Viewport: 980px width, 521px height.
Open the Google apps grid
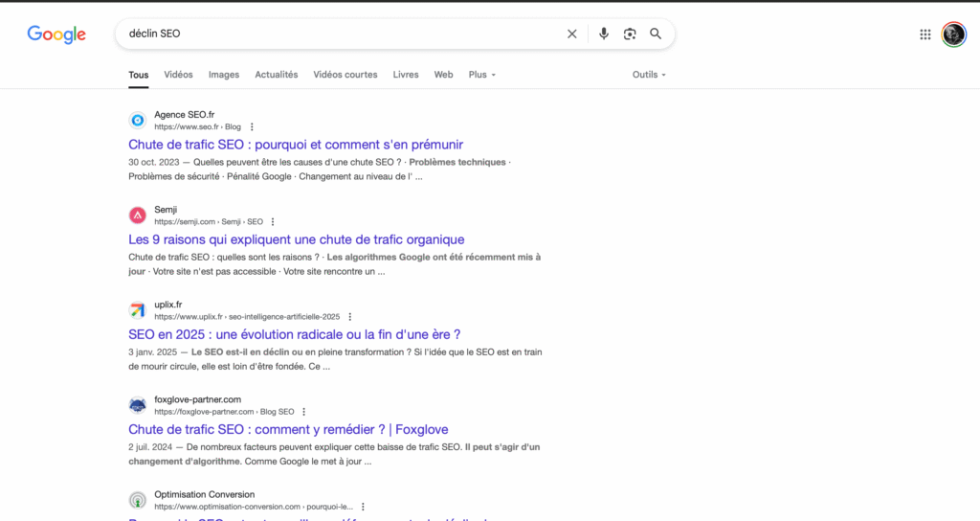coord(925,34)
